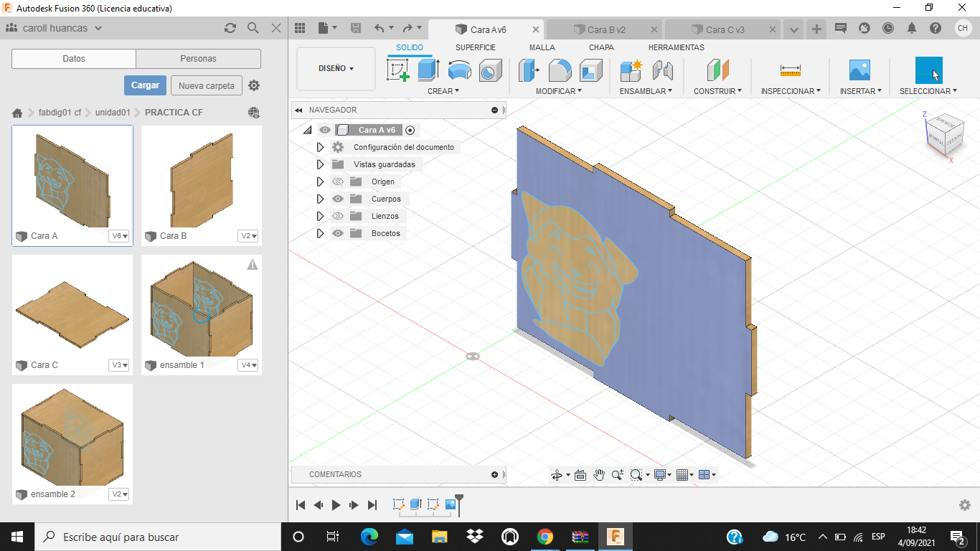Open the CREAR dropdown menu
Image resolution: width=980 pixels, height=551 pixels.
point(443,91)
